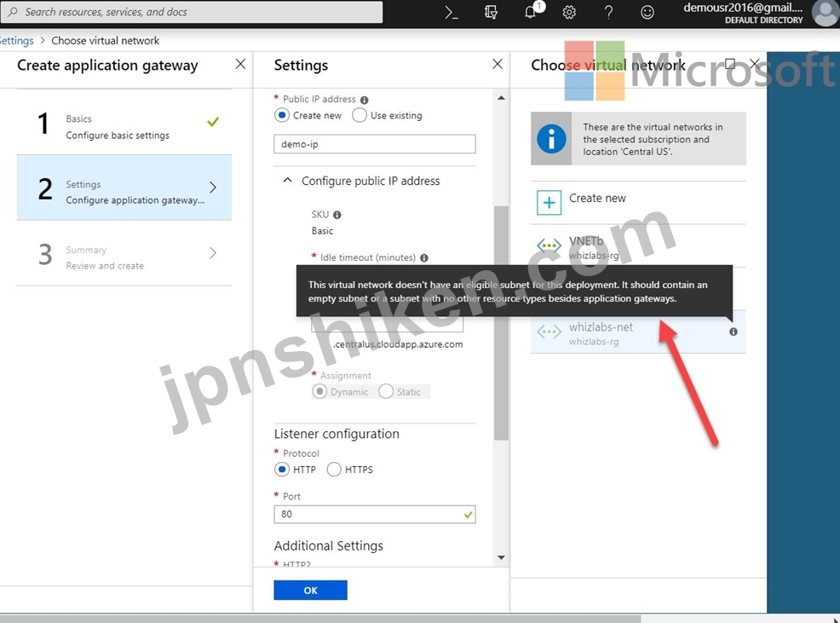Viewport: 840px width, 623px height.
Task: Click Create new virtual network
Action: coord(638,203)
